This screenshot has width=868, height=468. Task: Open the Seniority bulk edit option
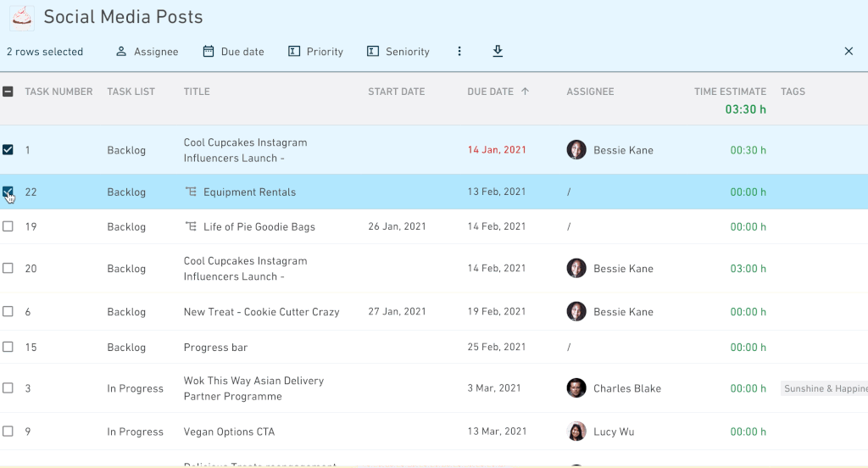coord(398,52)
